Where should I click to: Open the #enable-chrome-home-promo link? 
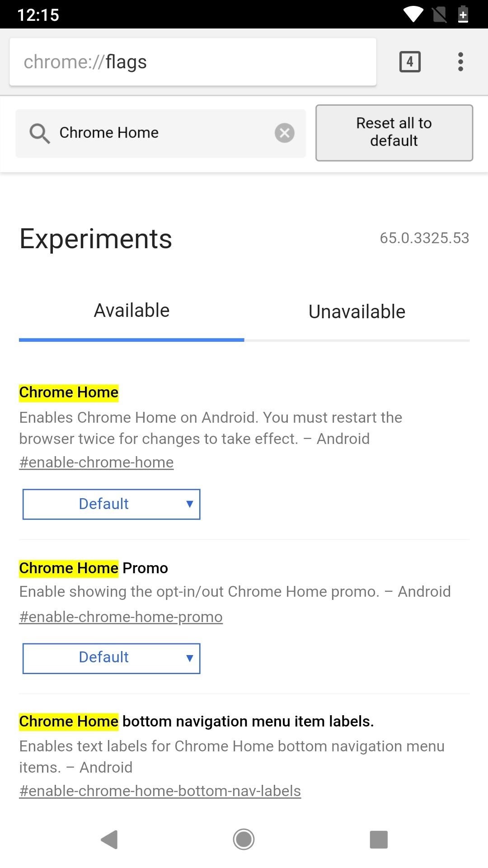tap(121, 616)
